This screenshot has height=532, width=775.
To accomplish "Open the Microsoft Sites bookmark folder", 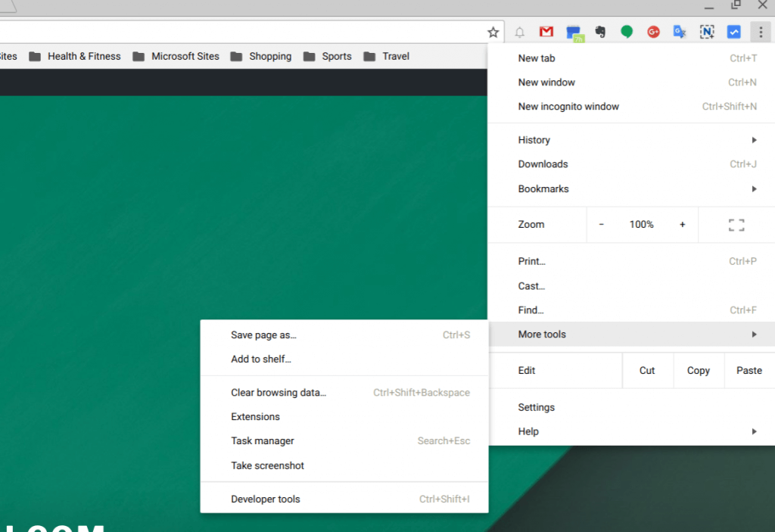I will [x=176, y=56].
